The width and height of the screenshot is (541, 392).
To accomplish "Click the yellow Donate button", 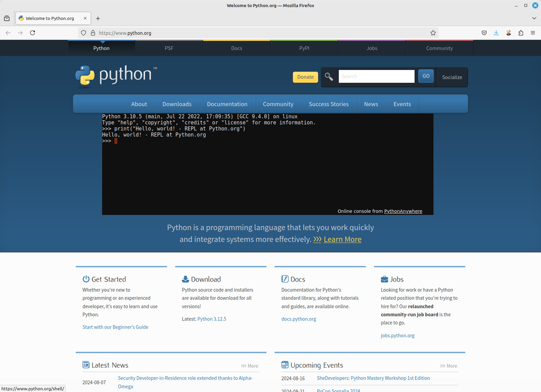I will [305, 77].
